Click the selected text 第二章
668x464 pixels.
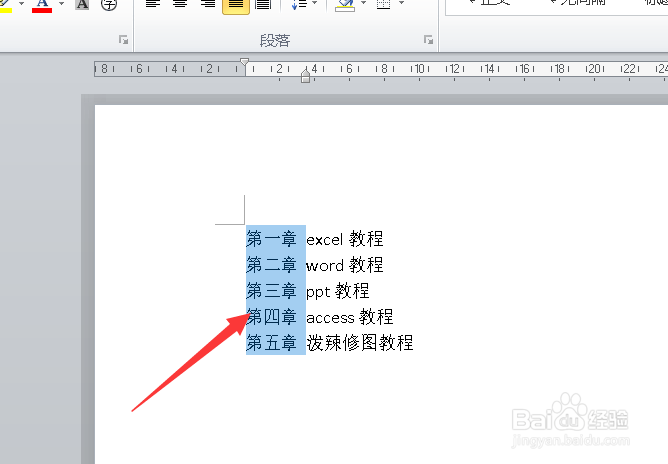coord(271,265)
